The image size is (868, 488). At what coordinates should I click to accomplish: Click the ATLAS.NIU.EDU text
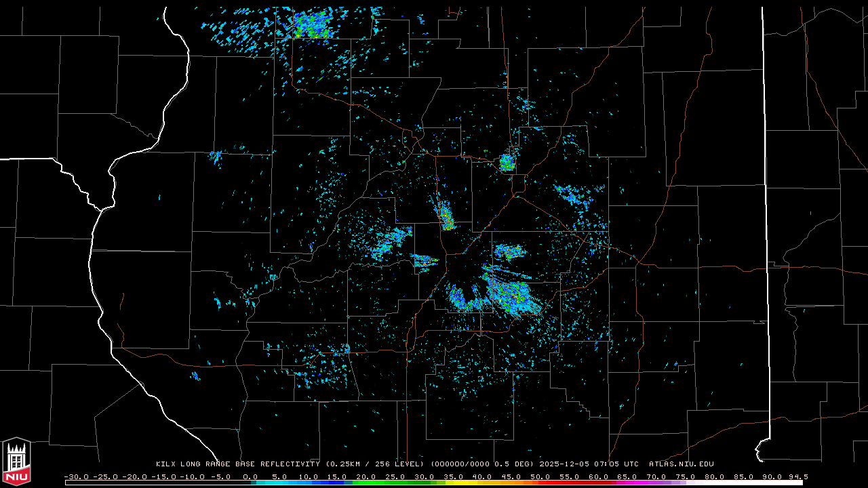pyautogui.click(x=681, y=464)
